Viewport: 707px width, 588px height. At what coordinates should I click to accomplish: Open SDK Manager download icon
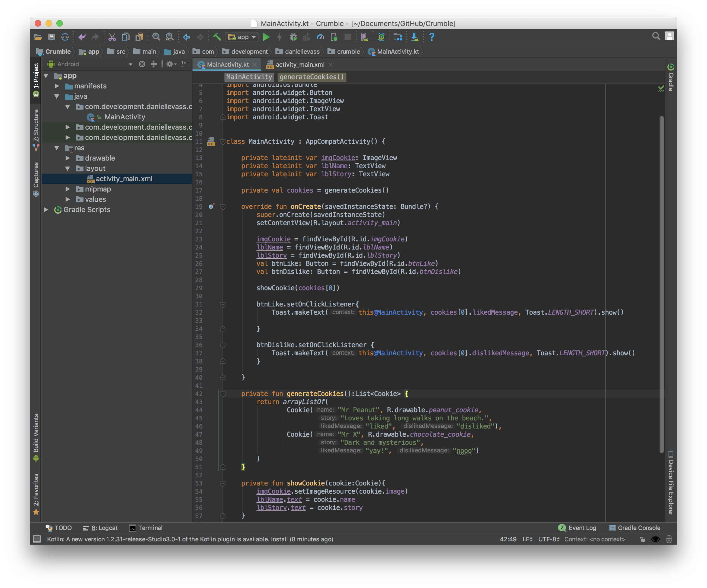click(415, 37)
